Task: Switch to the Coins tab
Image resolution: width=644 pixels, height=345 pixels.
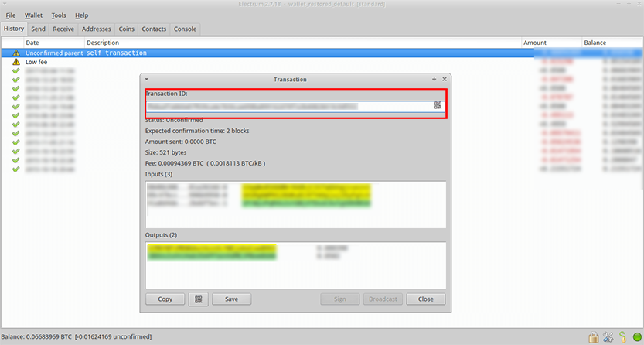Action: pyautogui.click(x=127, y=29)
